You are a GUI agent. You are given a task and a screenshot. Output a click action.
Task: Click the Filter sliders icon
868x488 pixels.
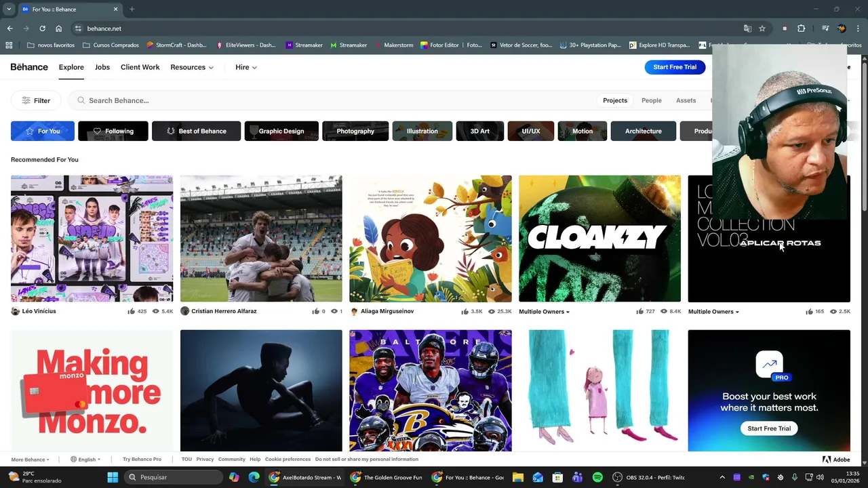26,100
